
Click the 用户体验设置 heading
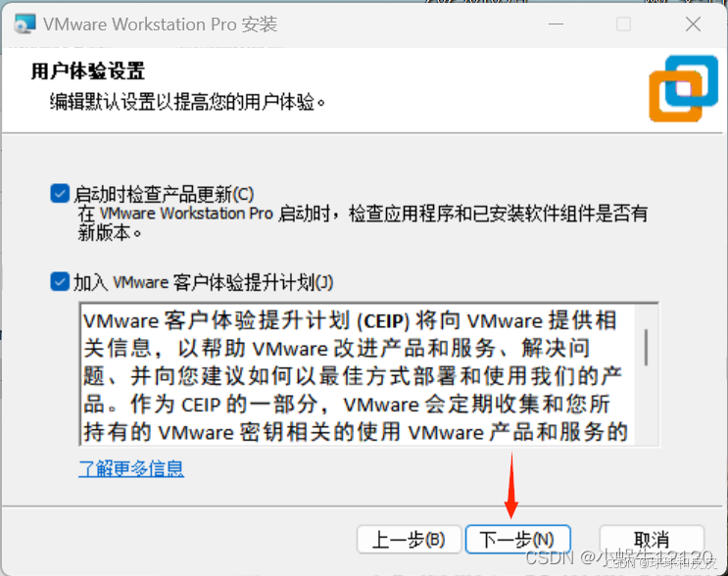(88, 72)
